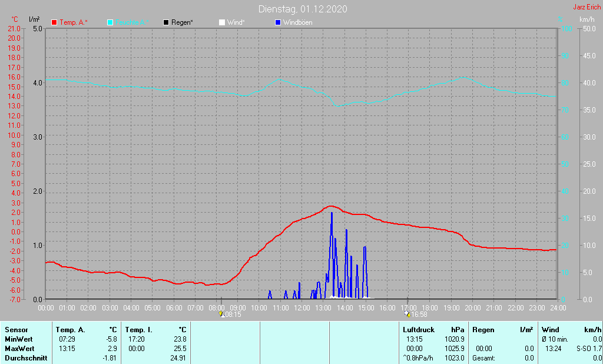Click the sunrise time '08:15'
The height and width of the screenshot is (364, 603).
[x=233, y=315]
